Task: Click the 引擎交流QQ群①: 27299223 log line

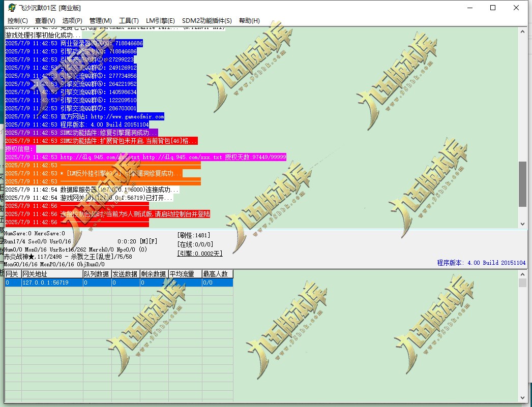Action: (70, 59)
